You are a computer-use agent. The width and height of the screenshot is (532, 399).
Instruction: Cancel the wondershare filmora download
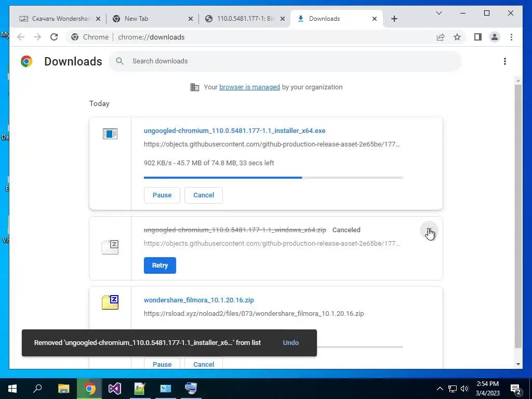click(204, 364)
